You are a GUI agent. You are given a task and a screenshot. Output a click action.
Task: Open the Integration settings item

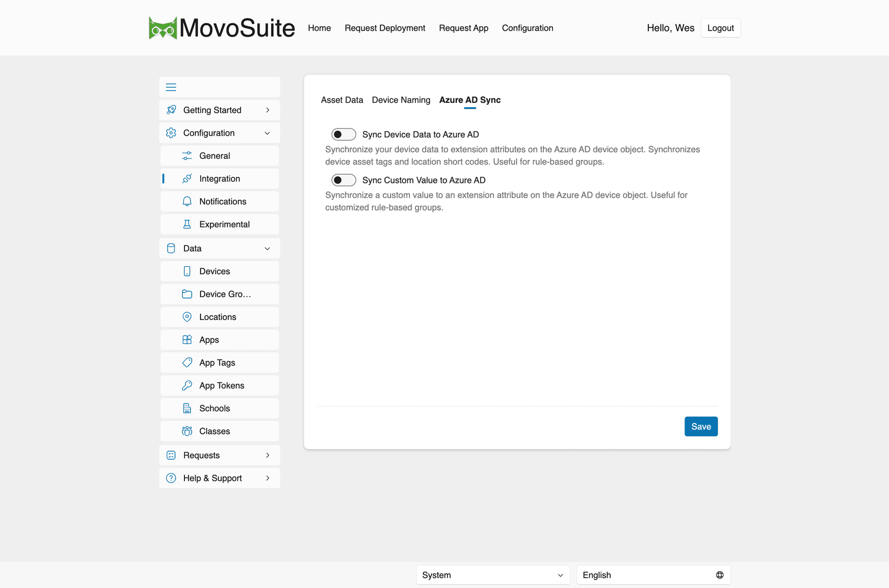[x=220, y=178]
